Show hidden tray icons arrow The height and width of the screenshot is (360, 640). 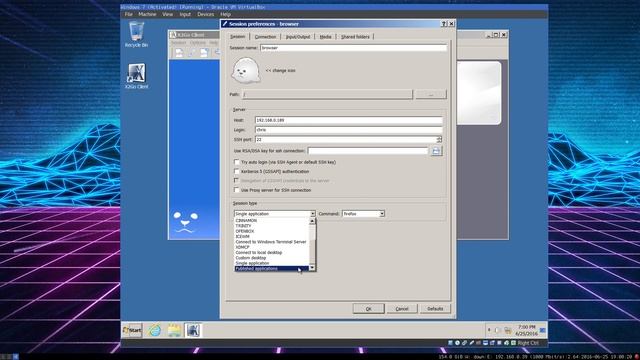click(x=489, y=330)
